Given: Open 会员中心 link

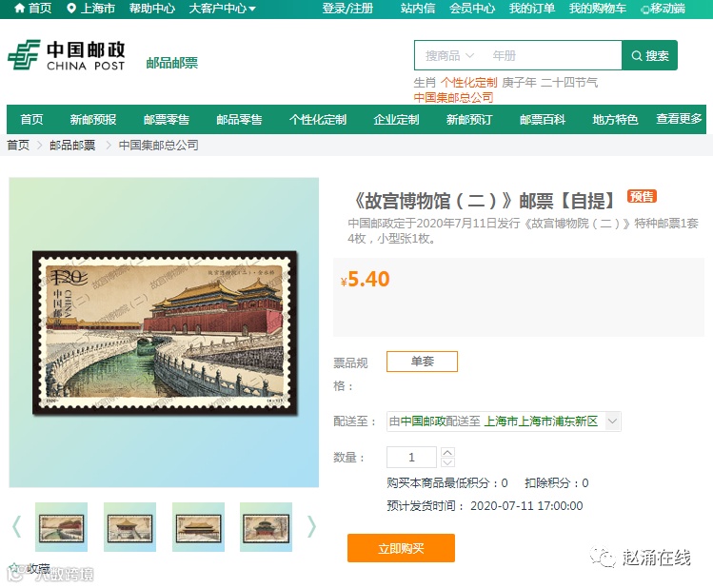Looking at the screenshot, I should [x=472, y=9].
